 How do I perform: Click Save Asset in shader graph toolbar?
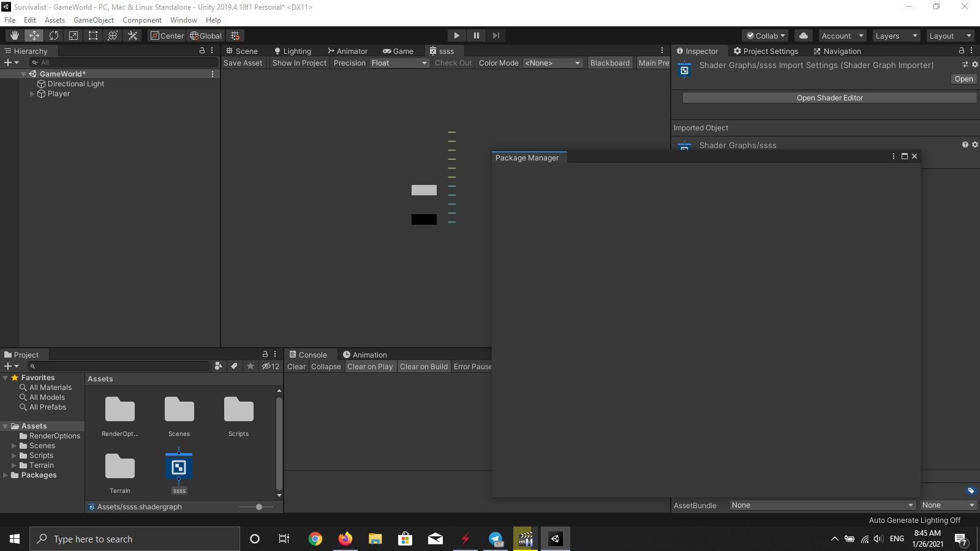pyautogui.click(x=243, y=63)
